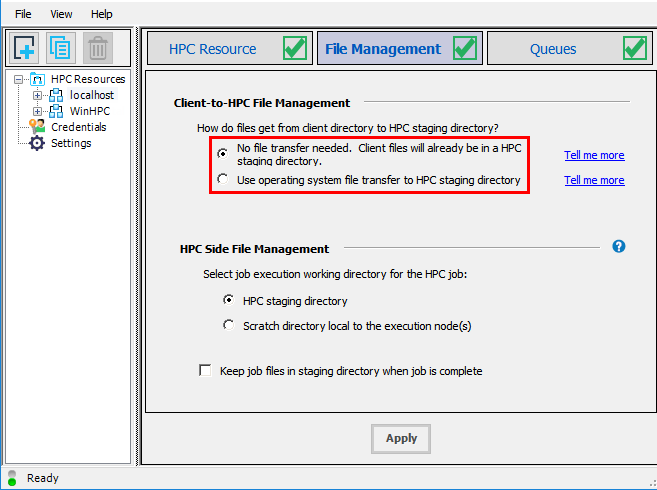Click the blue help question mark icon

pyautogui.click(x=618, y=246)
